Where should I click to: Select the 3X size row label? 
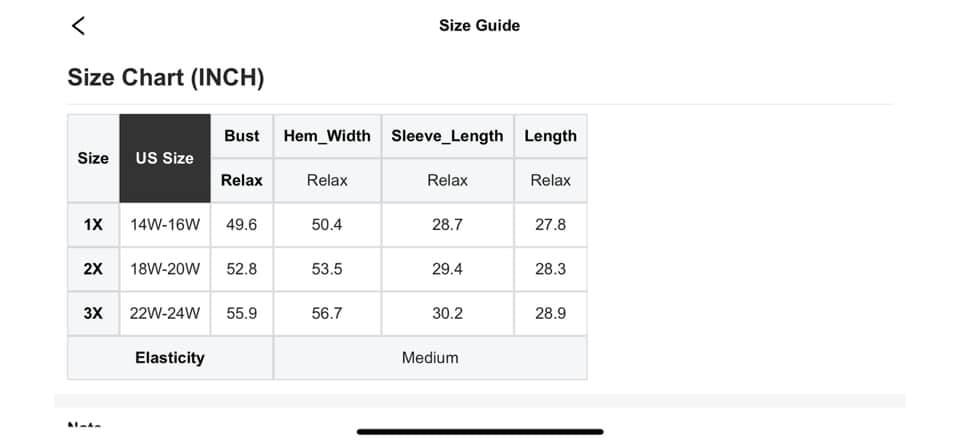(93, 313)
